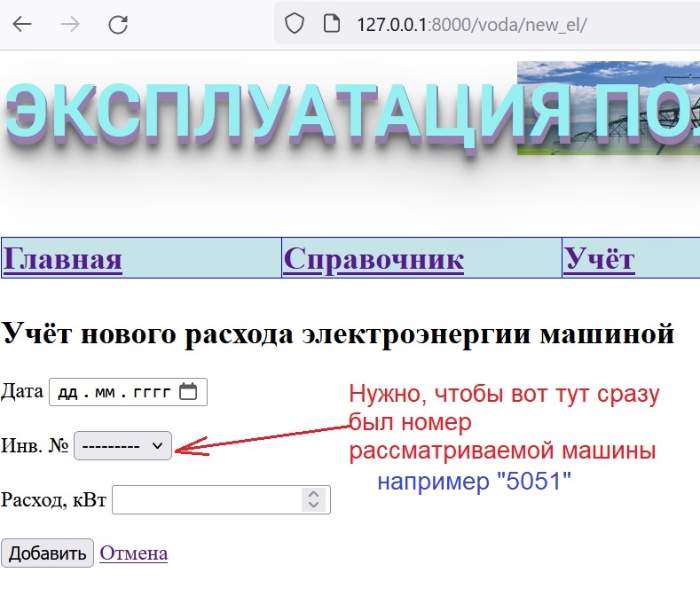Screen dimensions: 700x604
Task: Decrease Расход value with down spinner arrow
Action: pos(313,506)
